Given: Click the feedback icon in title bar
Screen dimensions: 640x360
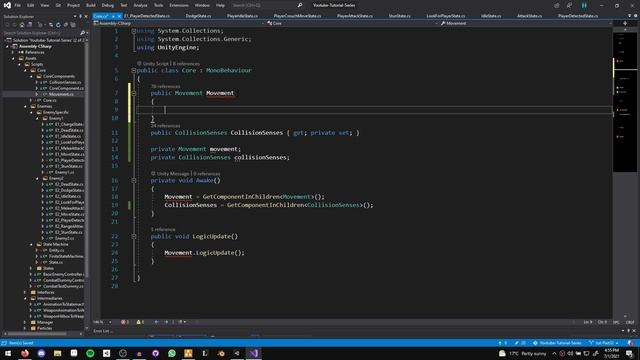Looking at the screenshot, I should point(569,5).
